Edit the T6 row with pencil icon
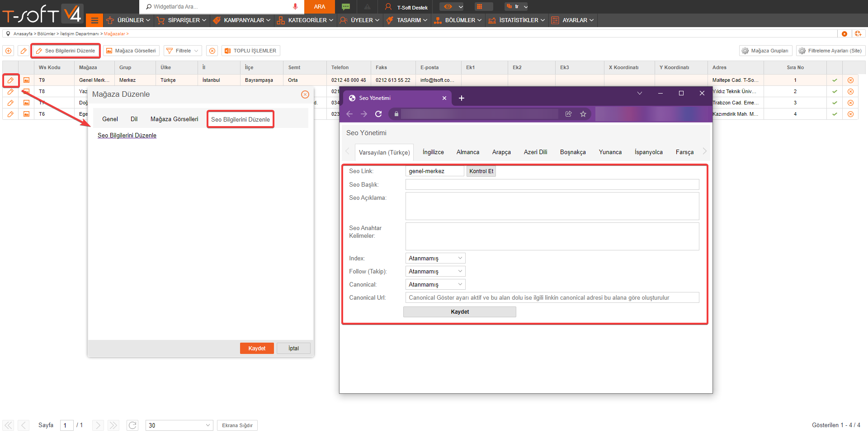 pyautogui.click(x=10, y=114)
